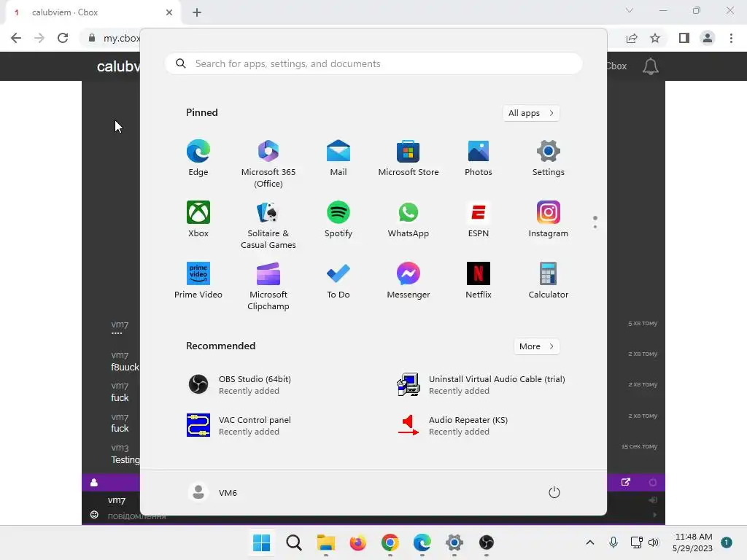Open Edge from taskbar
The image size is (747, 560).
point(422,542)
